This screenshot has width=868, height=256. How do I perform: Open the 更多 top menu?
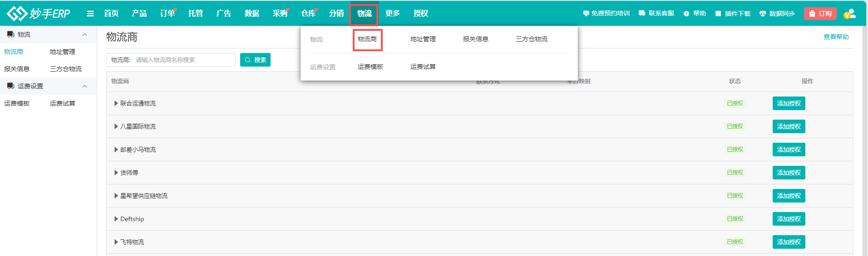393,14
